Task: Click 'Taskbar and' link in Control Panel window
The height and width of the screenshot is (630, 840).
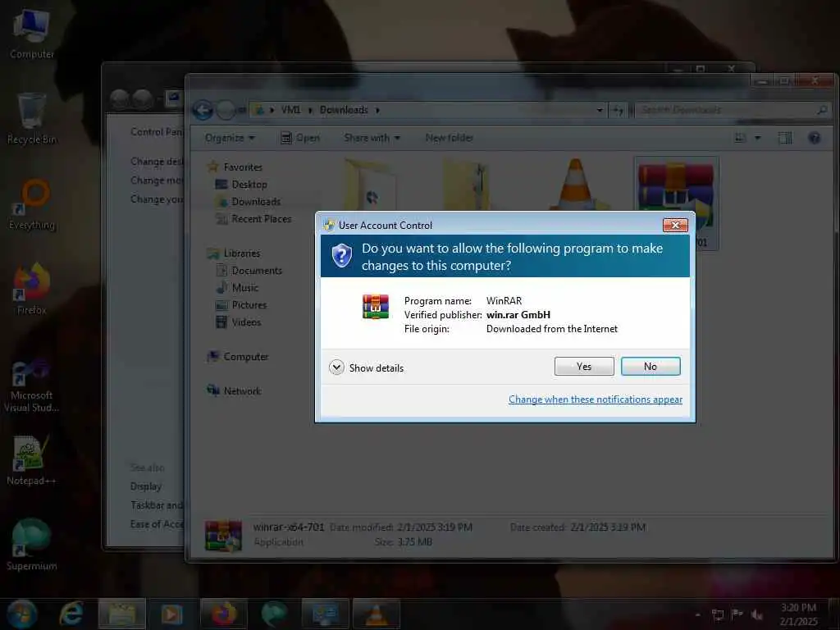Action: point(157,505)
